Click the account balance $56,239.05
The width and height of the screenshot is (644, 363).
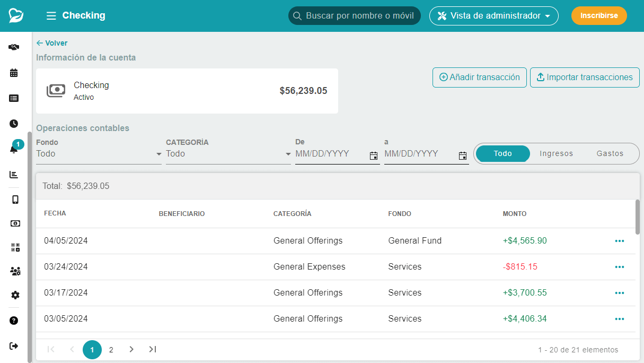pyautogui.click(x=304, y=91)
